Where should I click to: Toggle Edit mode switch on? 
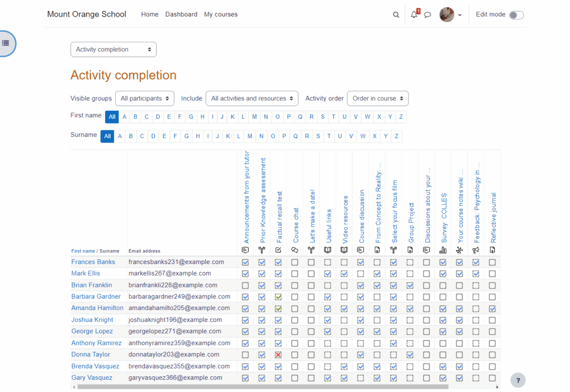point(516,15)
